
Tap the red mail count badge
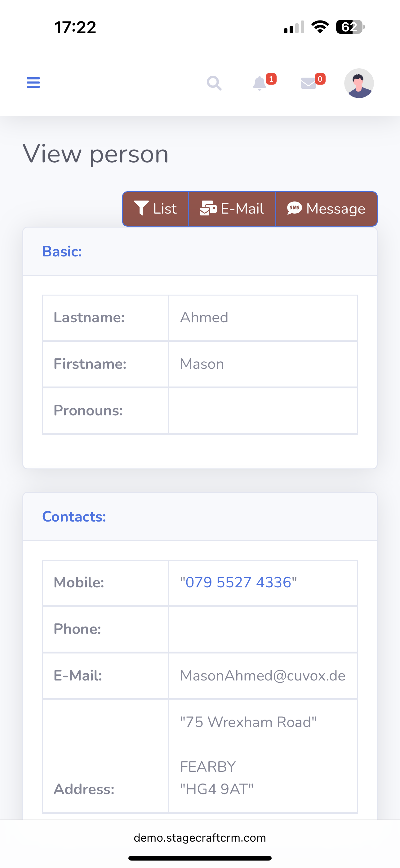pos(320,79)
